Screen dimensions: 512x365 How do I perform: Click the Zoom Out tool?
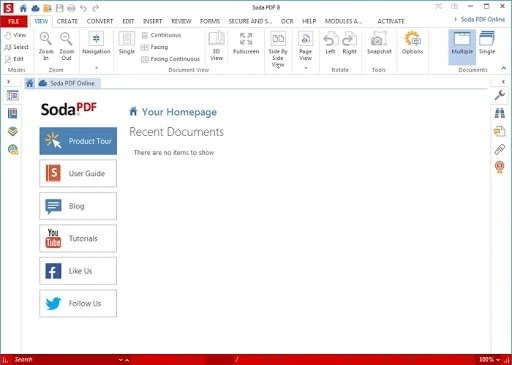coord(66,46)
